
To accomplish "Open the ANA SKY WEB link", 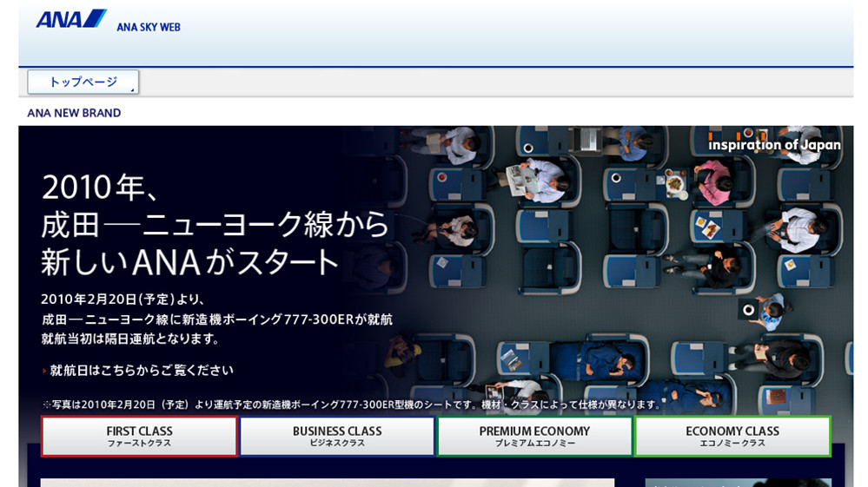I will (149, 27).
